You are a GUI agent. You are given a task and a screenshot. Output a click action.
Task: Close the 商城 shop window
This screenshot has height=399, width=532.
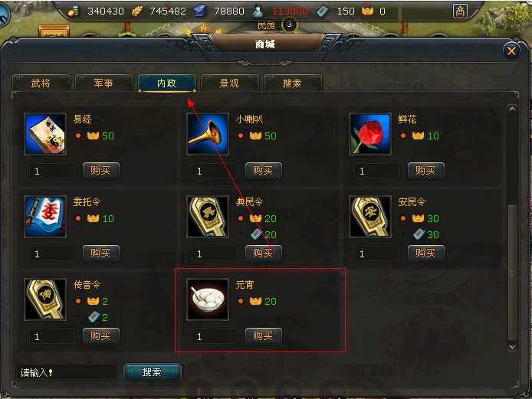pyautogui.click(x=511, y=51)
